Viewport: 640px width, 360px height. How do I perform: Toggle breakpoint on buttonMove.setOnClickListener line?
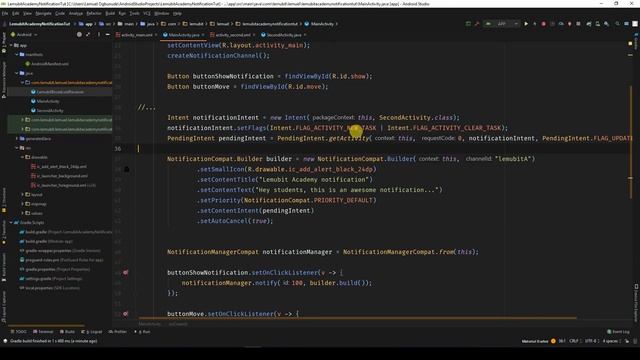[126, 314]
